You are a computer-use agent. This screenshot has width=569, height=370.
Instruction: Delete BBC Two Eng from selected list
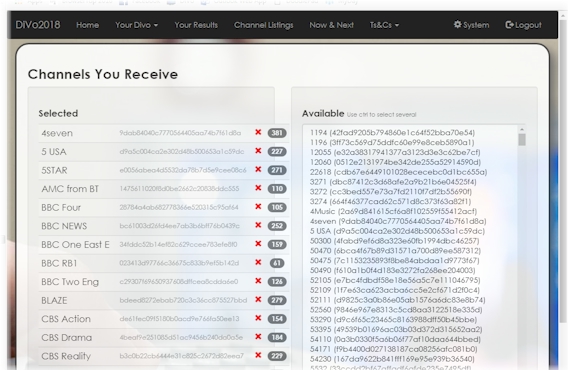[258, 281]
